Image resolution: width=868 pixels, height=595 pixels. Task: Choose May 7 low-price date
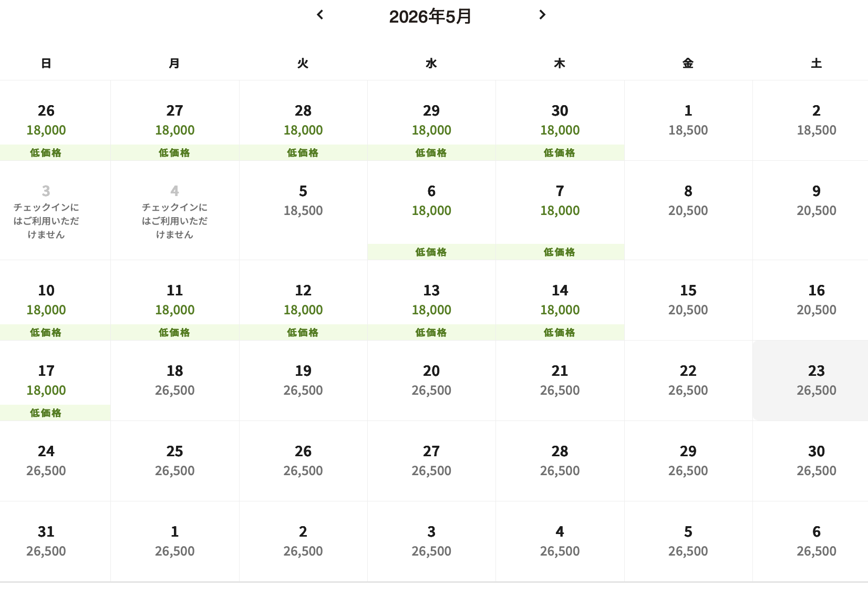click(560, 210)
